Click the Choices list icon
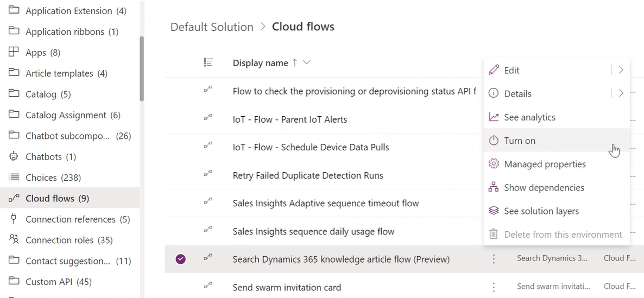 point(14,177)
